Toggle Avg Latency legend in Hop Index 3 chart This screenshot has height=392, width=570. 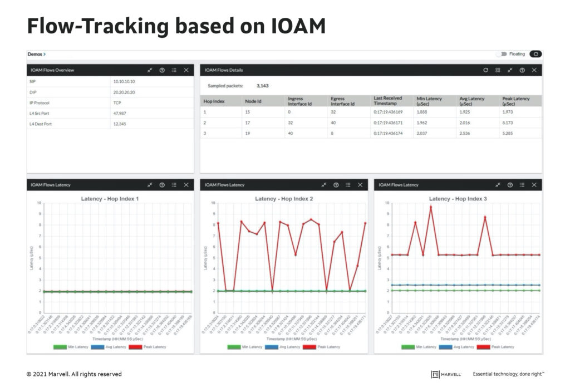point(456,347)
